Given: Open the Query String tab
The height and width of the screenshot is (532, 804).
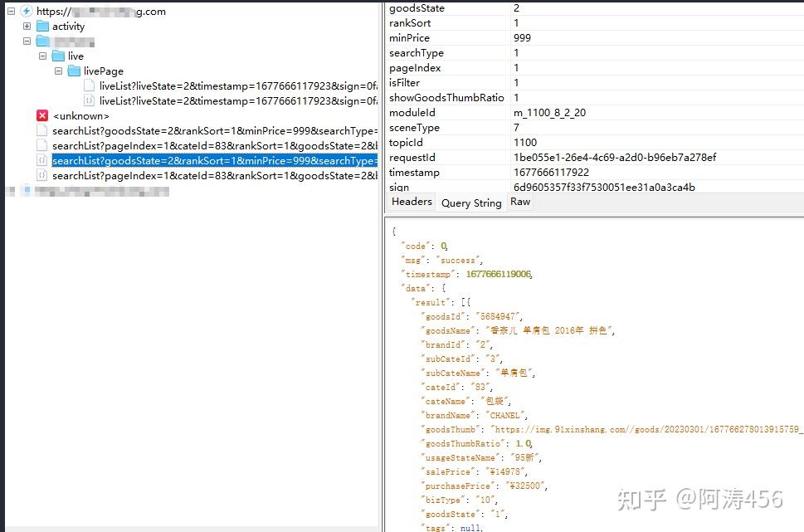Looking at the screenshot, I should pyautogui.click(x=470, y=203).
